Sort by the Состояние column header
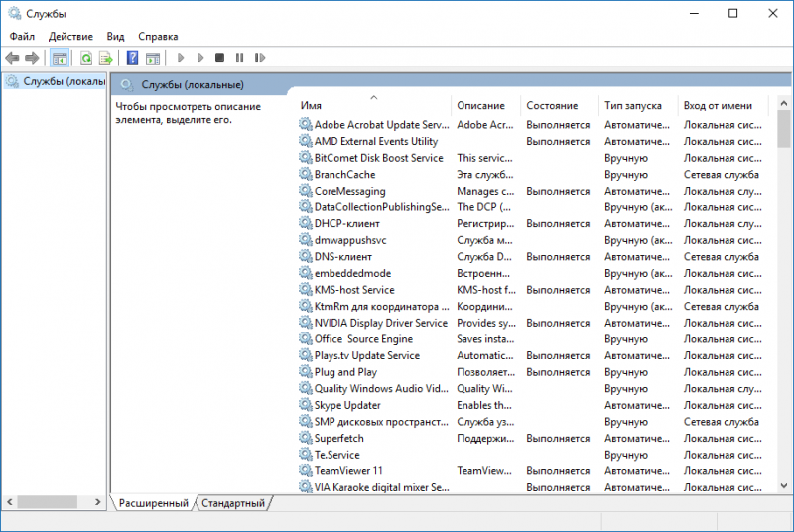This screenshot has width=794, height=532. (559, 106)
